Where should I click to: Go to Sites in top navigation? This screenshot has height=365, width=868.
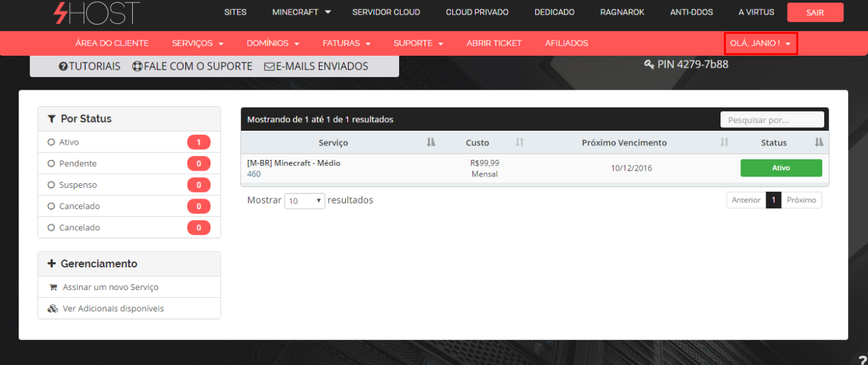[235, 12]
